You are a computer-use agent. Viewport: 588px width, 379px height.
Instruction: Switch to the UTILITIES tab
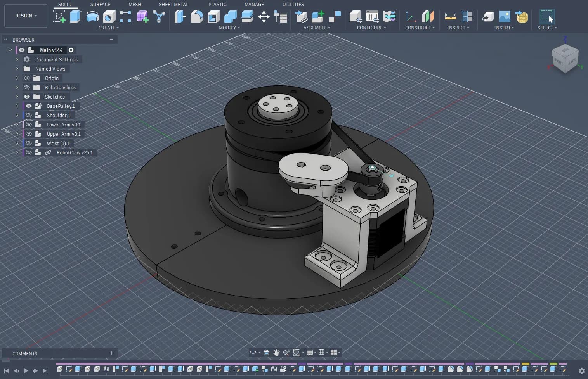tap(293, 5)
